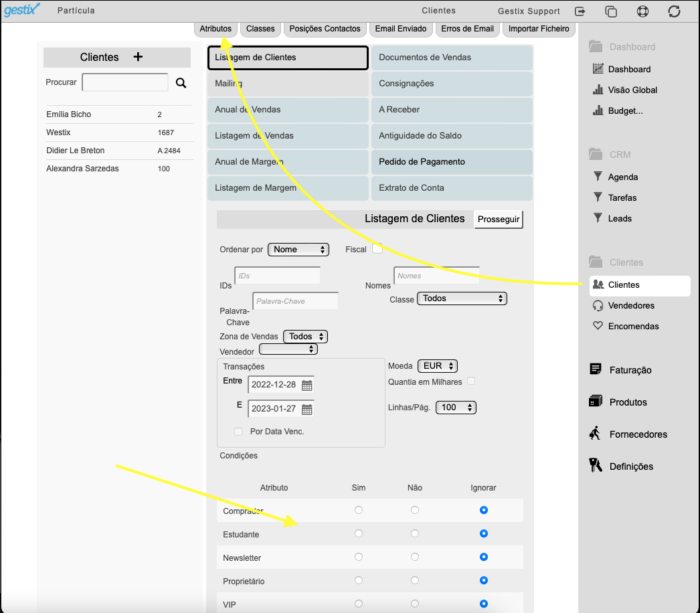Open the Anual de Vendas report

pos(288,110)
